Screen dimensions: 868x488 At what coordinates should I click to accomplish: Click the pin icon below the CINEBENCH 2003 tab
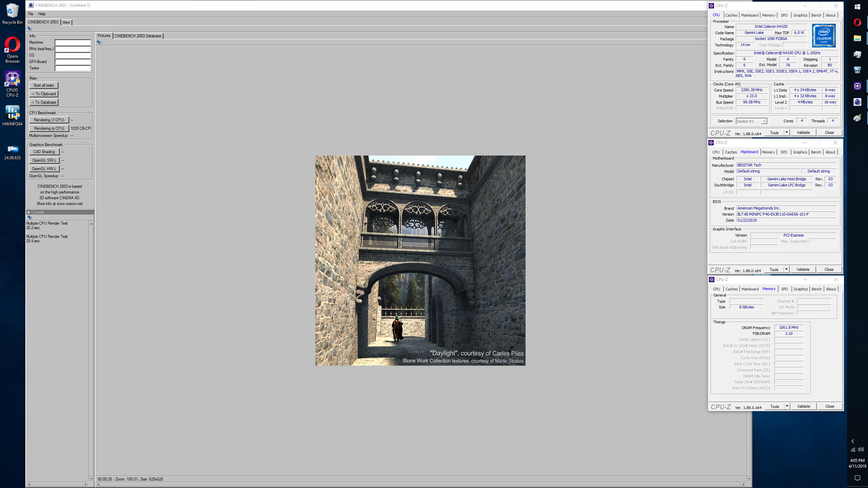(x=29, y=29)
